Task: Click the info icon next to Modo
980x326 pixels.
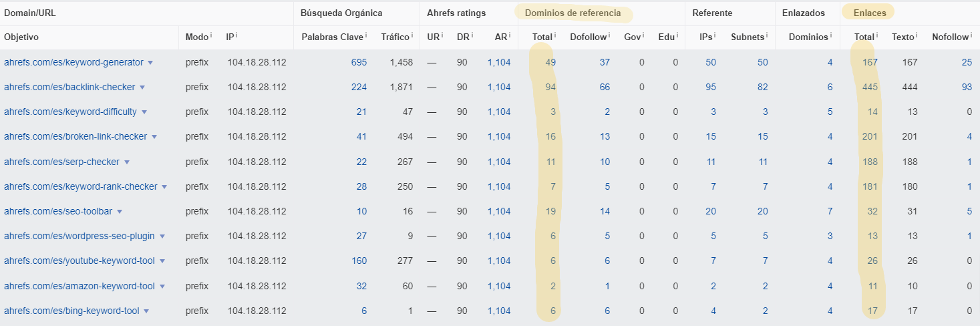Action: coord(211,35)
